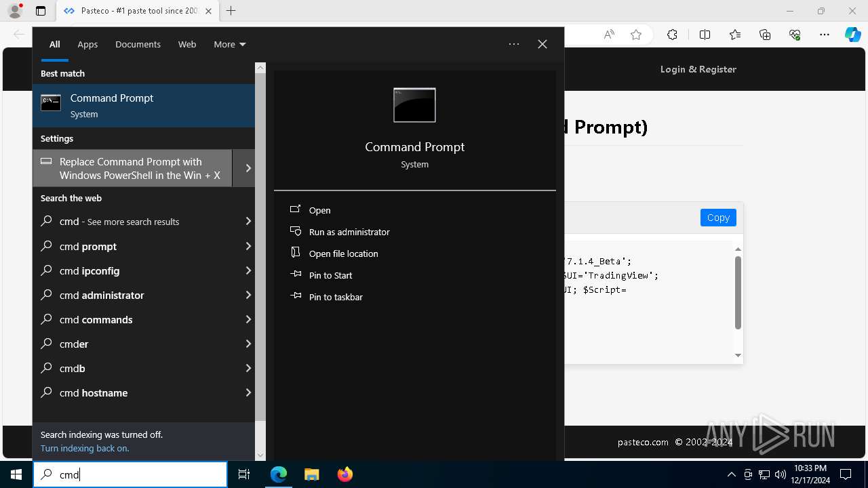Switch to the Documents search tab
Screen dimensions: 868x488
[138, 45]
